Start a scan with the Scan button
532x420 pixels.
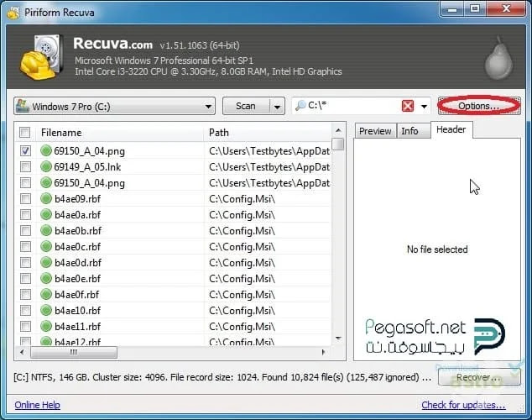[246, 107]
